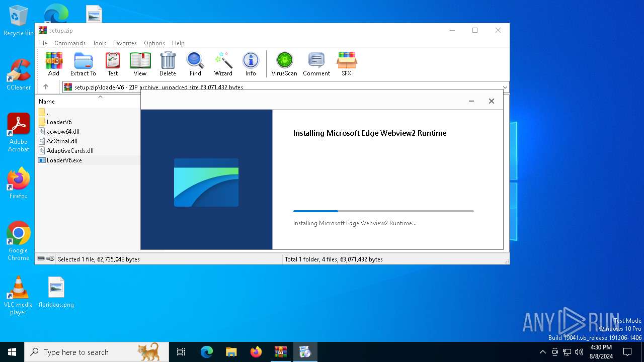Select AdaptiveCards.dll in file list

pos(70,151)
